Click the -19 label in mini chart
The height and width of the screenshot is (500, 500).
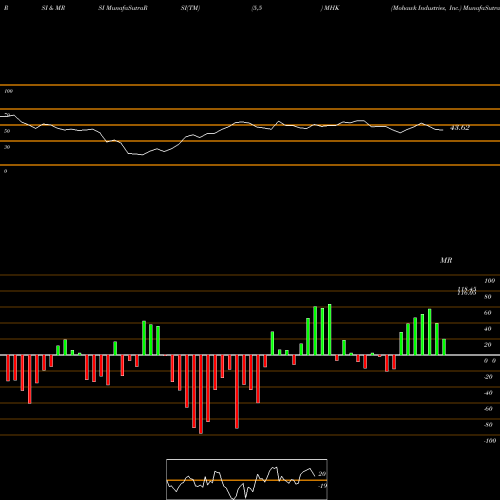(x=322, y=486)
